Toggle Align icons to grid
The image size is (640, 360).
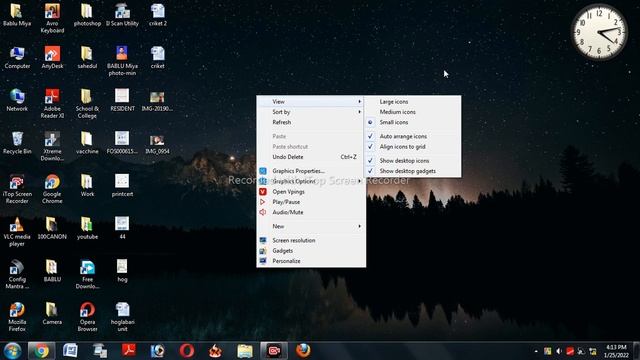click(x=413, y=147)
